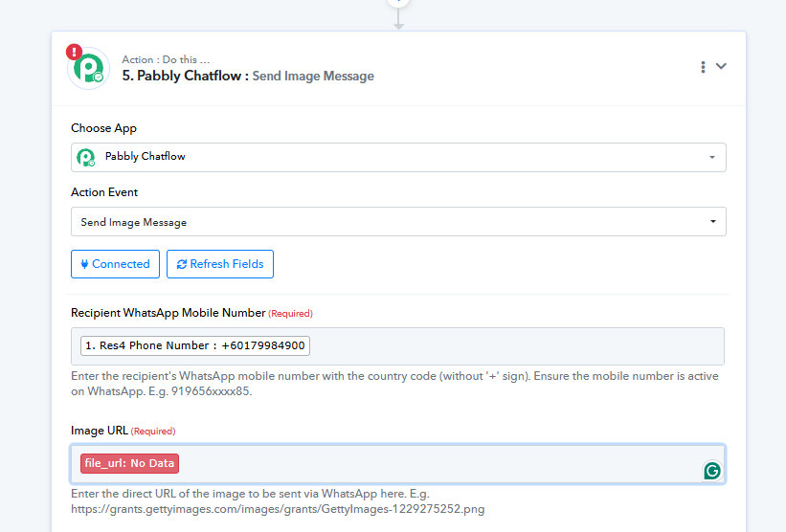Click the Choose App dropdown arrow

click(x=711, y=157)
